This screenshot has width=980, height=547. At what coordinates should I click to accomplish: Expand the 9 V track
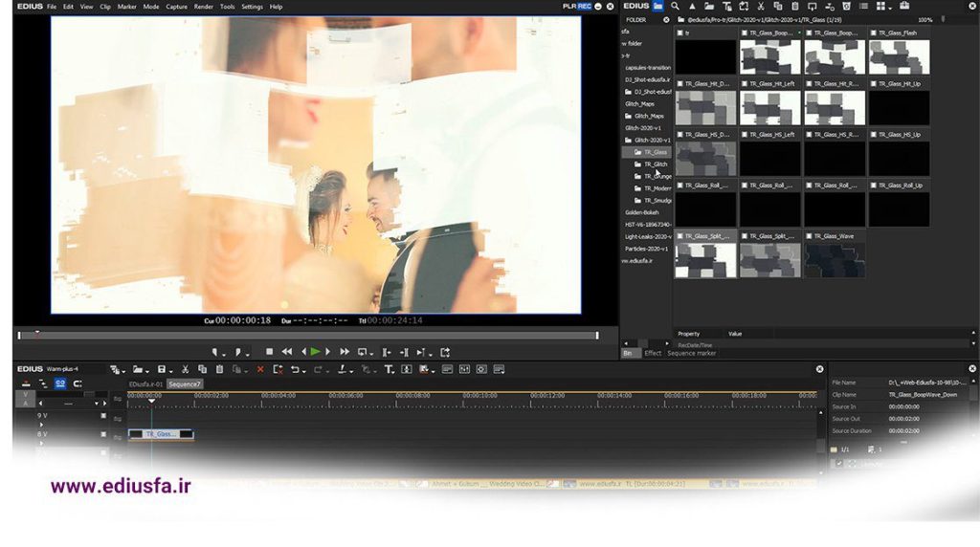[41, 425]
